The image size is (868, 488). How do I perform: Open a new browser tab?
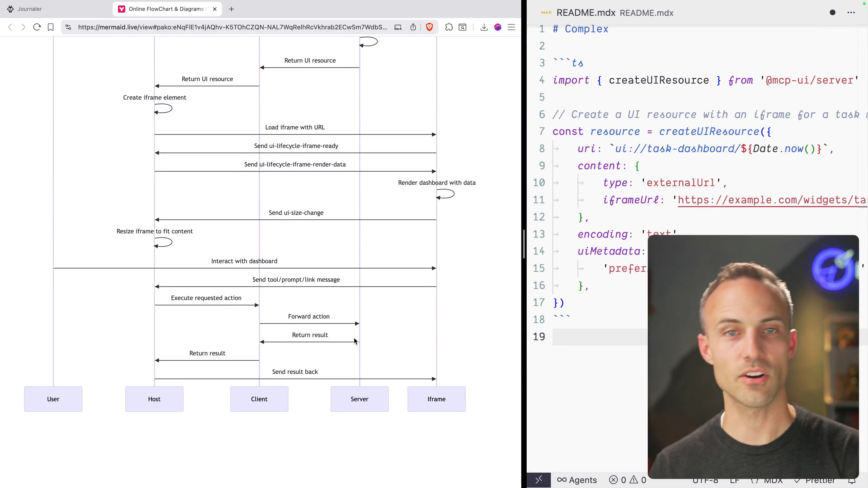[231, 9]
